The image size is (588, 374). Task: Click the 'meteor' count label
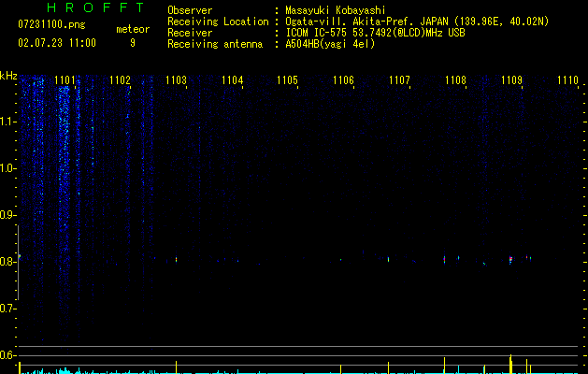[133, 29]
